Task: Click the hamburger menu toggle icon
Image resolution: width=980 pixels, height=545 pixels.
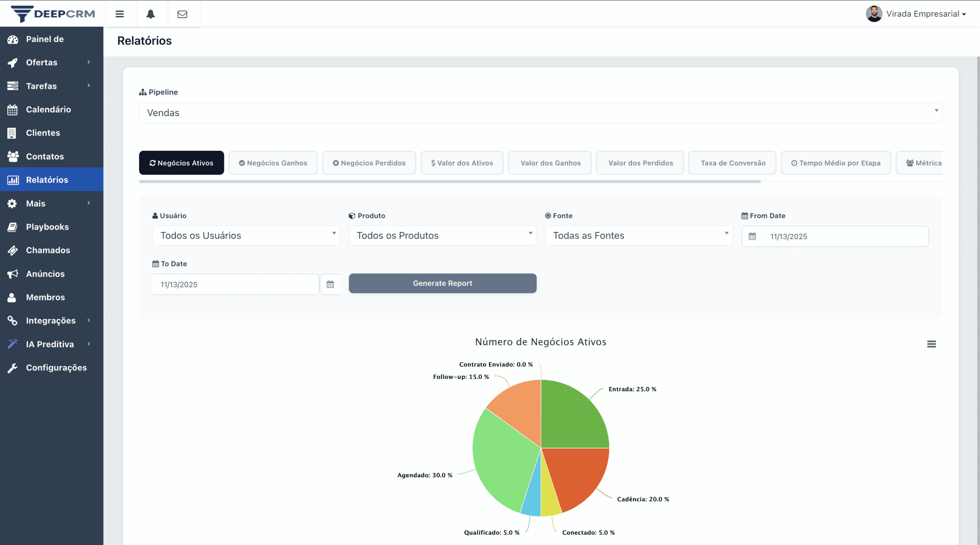Action: coord(119,14)
